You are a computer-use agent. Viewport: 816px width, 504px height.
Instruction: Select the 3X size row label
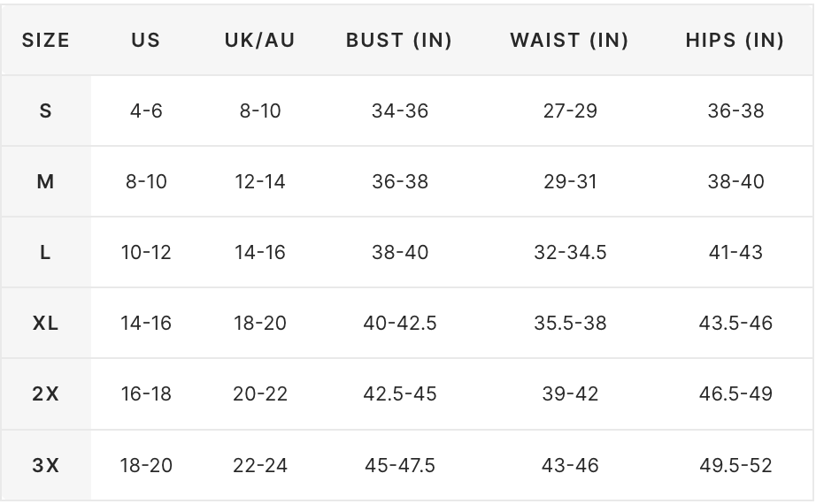[x=45, y=465]
